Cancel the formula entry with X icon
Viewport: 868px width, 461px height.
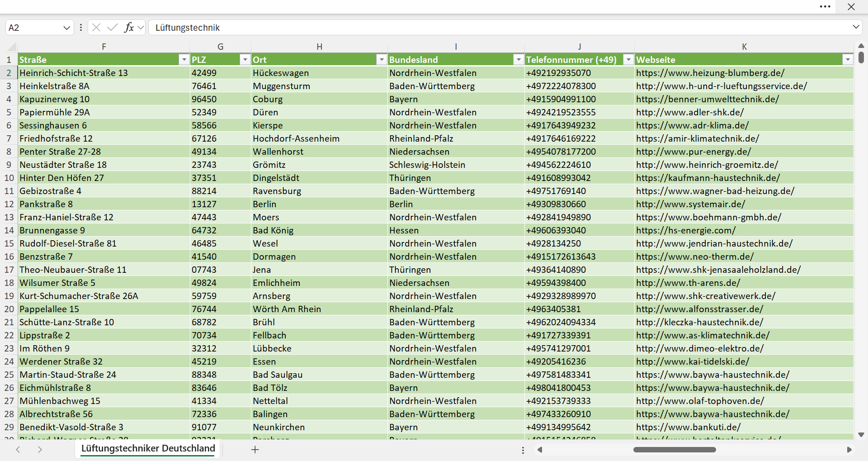[96, 28]
